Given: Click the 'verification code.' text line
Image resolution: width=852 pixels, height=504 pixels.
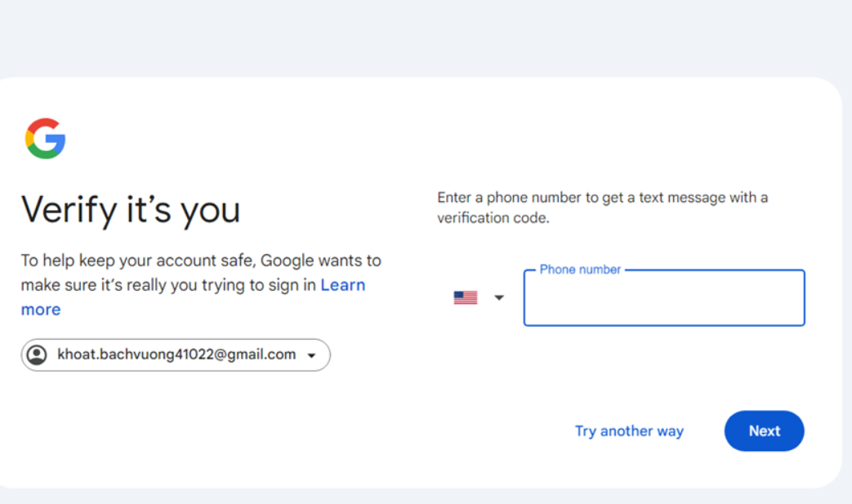Looking at the screenshot, I should point(493,218).
